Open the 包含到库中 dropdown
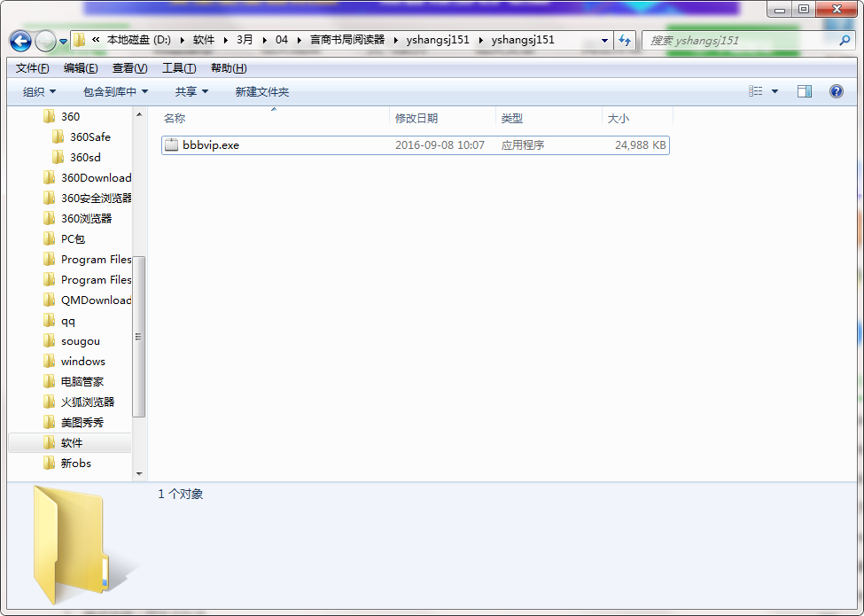Image resolution: width=864 pixels, height=616 pixels. 116,92
